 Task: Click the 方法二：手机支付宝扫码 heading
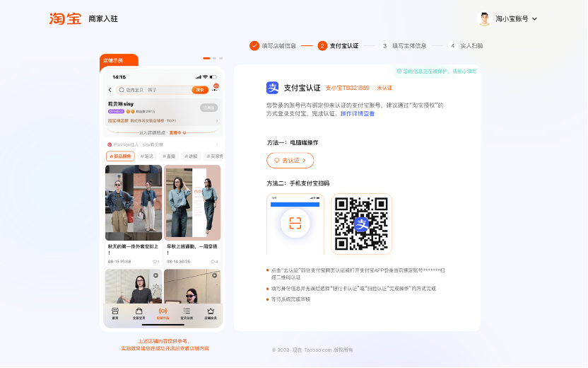click(x=298, y=183)
